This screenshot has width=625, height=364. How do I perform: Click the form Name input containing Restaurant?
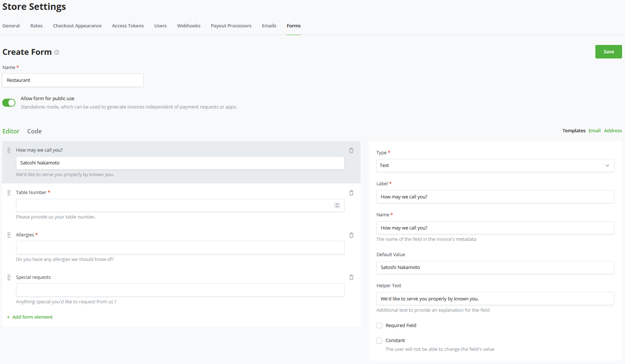73,80
